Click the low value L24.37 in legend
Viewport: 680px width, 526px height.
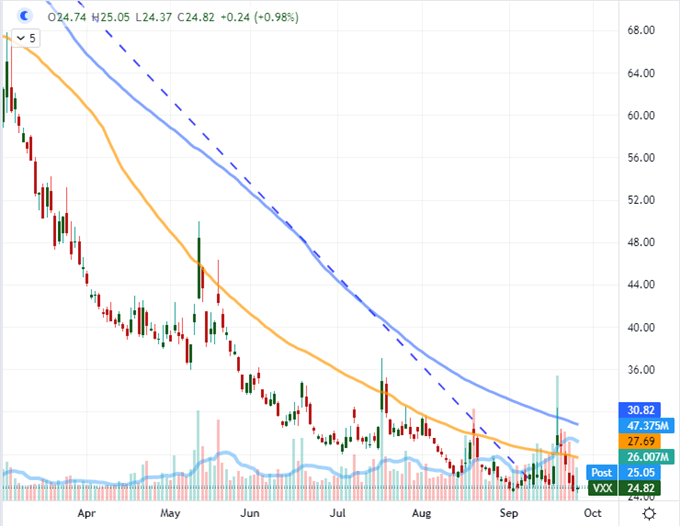point(153,17)
